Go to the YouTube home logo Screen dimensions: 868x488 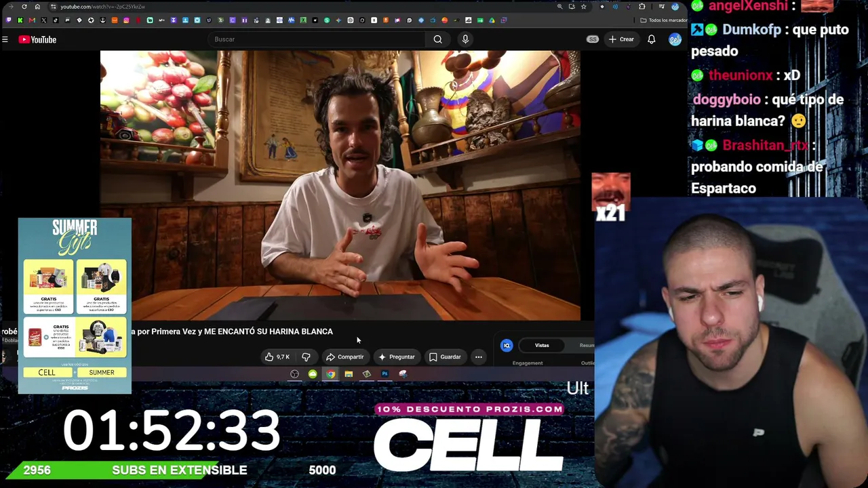[37, 39]
